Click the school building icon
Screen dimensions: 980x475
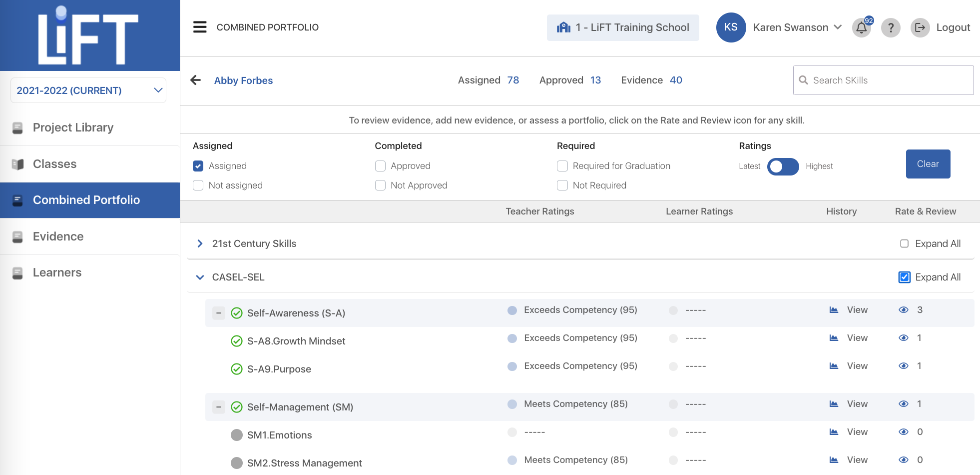[x=563, y=27]
